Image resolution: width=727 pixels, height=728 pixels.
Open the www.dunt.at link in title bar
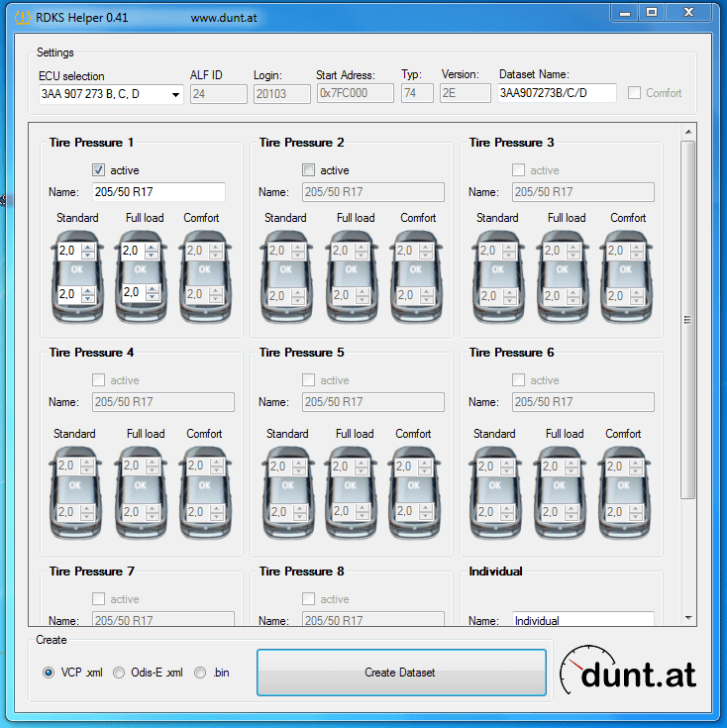click(224, 18)
